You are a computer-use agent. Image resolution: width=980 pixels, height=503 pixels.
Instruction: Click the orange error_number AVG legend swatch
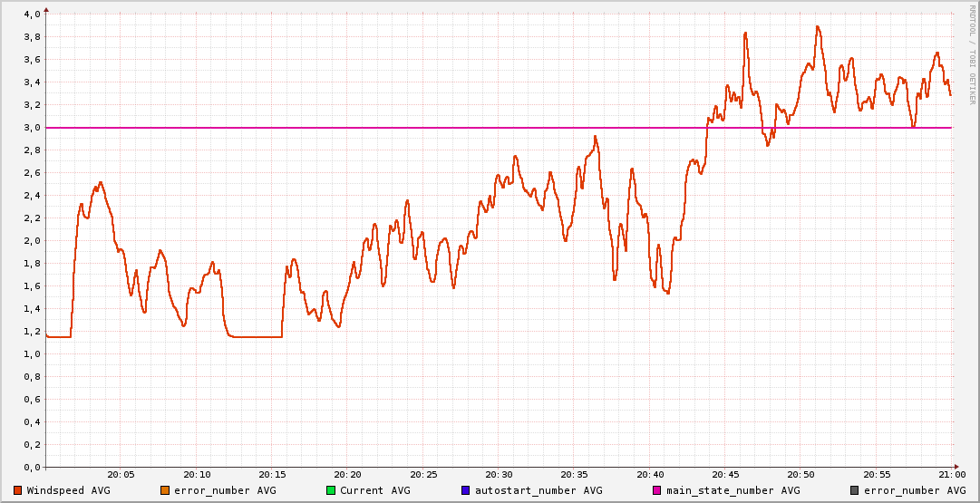point(165,490)
